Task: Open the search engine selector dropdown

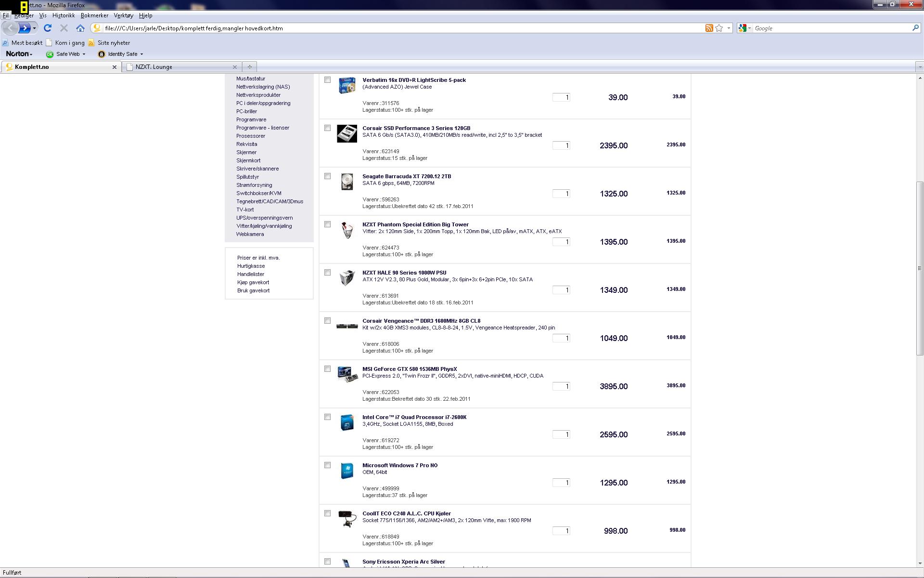Action: coord(749,28)
